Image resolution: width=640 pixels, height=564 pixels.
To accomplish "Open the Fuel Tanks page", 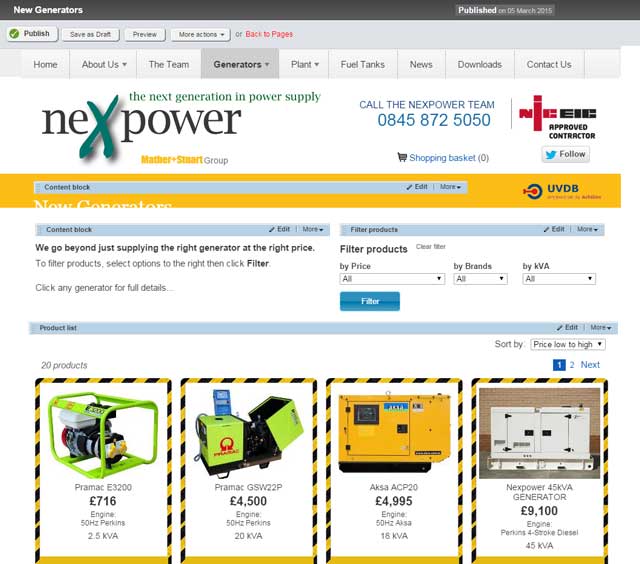I will pyautogui.click(x=362, y=64).
